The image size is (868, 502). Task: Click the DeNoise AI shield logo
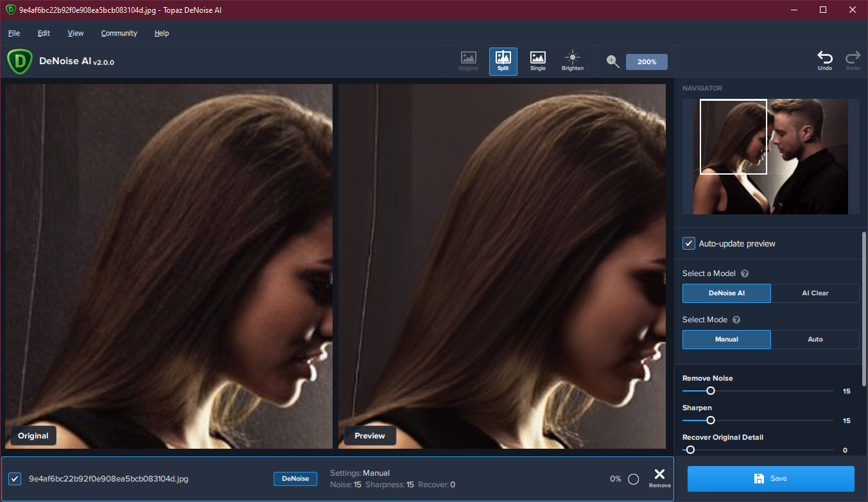[20, 62]
